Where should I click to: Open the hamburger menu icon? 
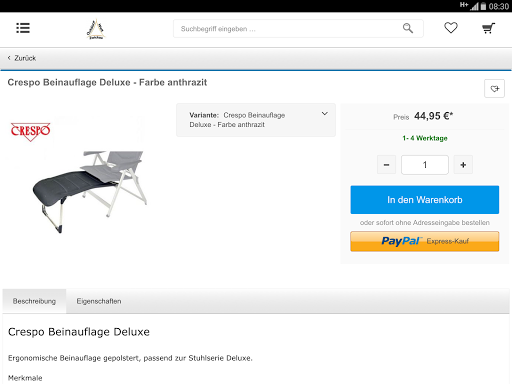(23, 28)
